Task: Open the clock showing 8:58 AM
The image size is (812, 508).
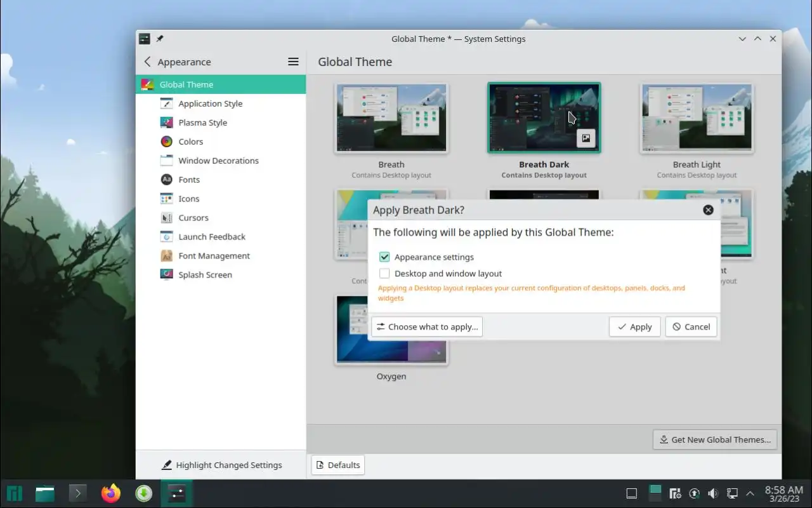Action: click(x=784, y=493)
